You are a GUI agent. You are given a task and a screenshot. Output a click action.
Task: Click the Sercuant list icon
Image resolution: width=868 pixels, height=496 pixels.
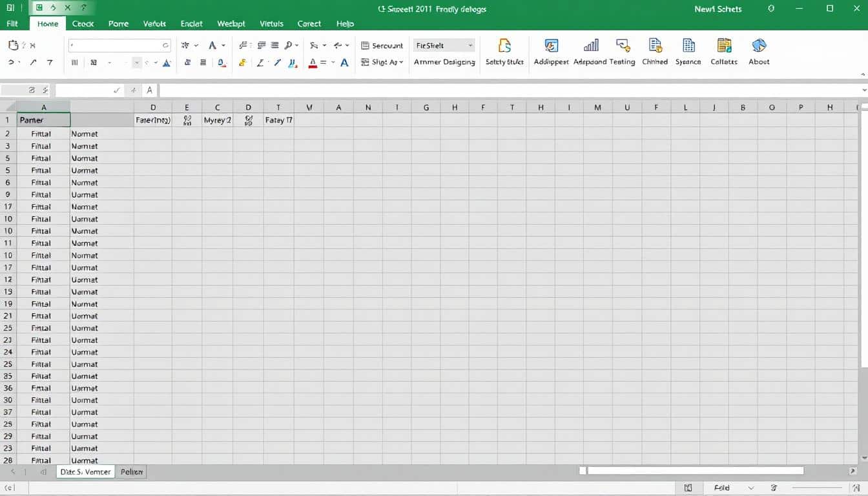tap(366, 46)
